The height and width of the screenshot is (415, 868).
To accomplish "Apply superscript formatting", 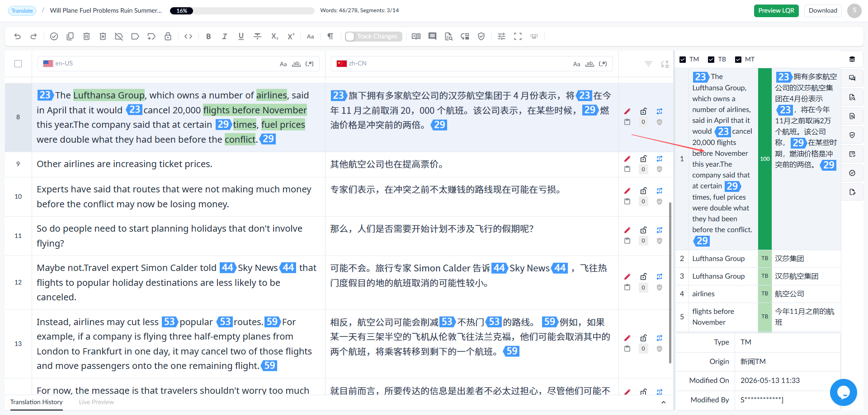I will pos(291,37).
